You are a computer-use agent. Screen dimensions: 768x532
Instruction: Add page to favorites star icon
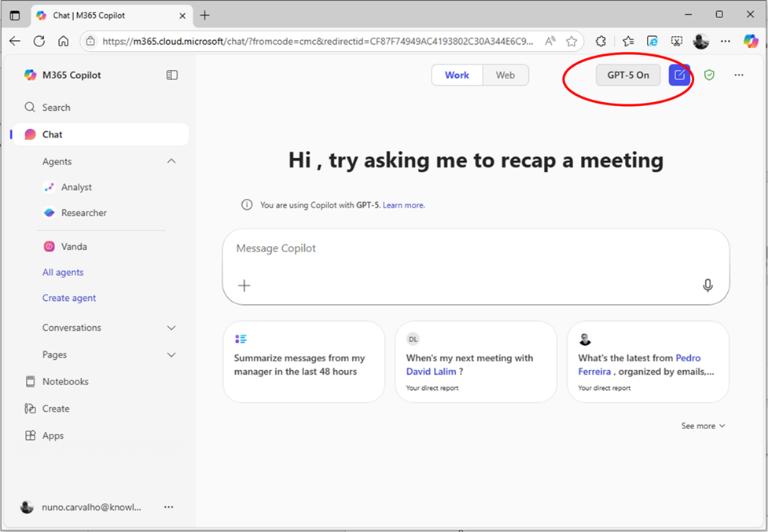tap(571, 42)
